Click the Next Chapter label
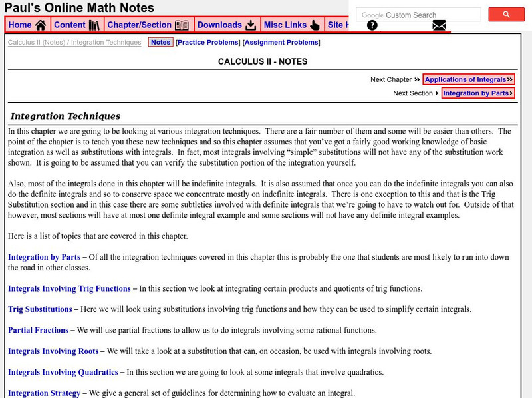The height and width of the screenshot is (398, 532). tap(391, 79)
